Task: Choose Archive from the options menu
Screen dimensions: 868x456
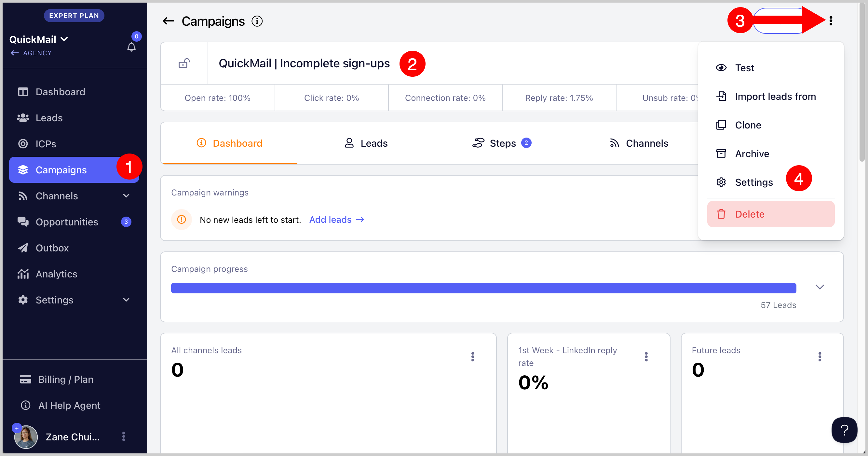Action: [x=771, y=154]
